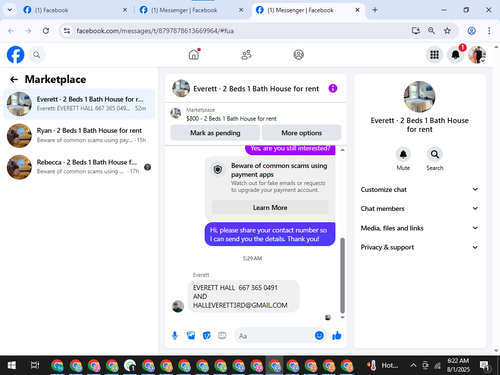The image size is (500, 375).
Task: Expand Media, files and links section
Action: tap(419, 228)
